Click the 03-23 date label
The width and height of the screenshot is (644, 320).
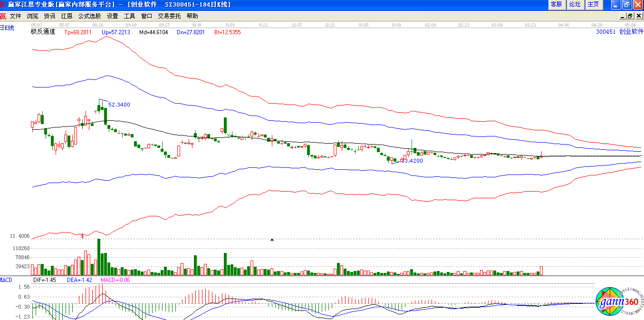[x=530, y=24]
